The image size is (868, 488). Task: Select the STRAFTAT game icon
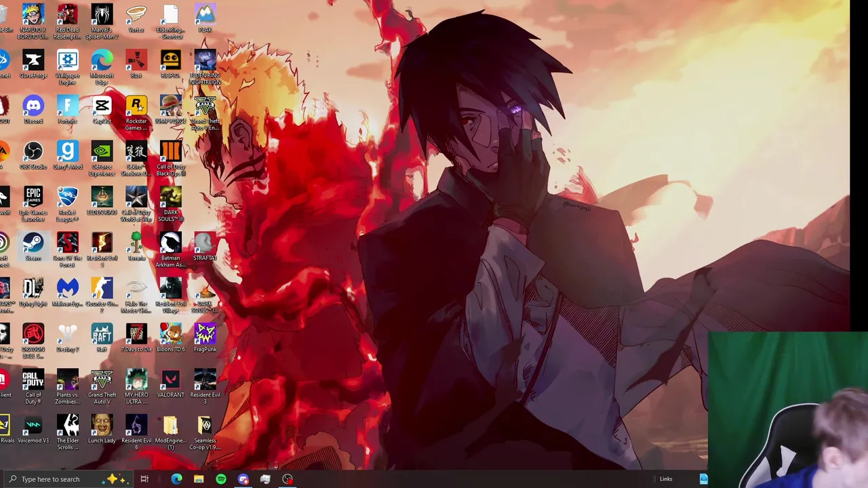(x=205, y=247)
